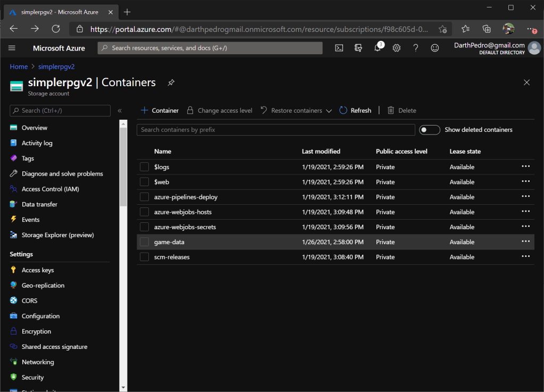Click the Search containers by prefix field
This screenshot has width=544, height=392.
(x=275, y=130)
